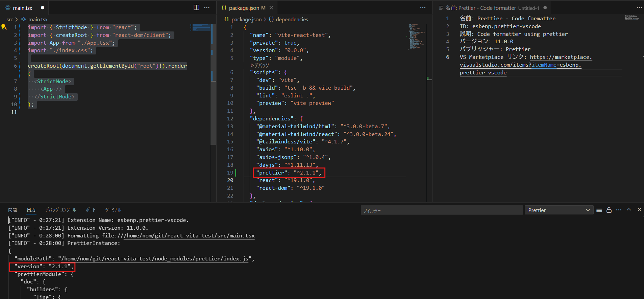Image resolution: width=644 pixels, height=299 pixels.
Task: Click the createRoot render line in main.tsx
Action: pyautogui.click(x=107, y=66)
